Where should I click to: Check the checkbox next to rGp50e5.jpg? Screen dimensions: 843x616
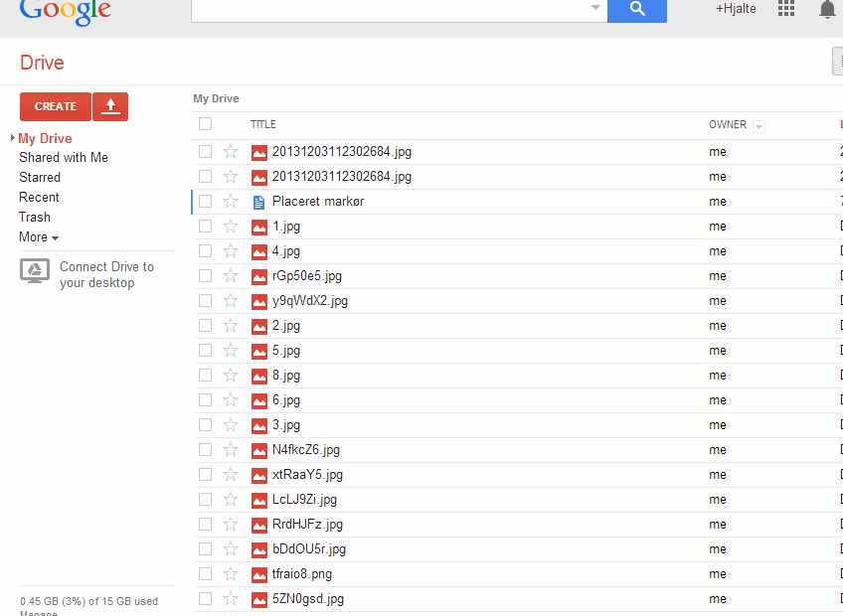(x=205, y=275)
